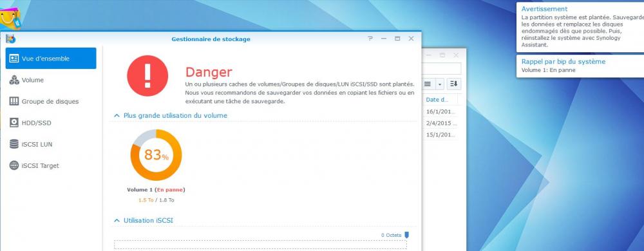Click the 83% volume usage donut chart
This screenshot has width=644, height=251.
(x=156, y=155)
